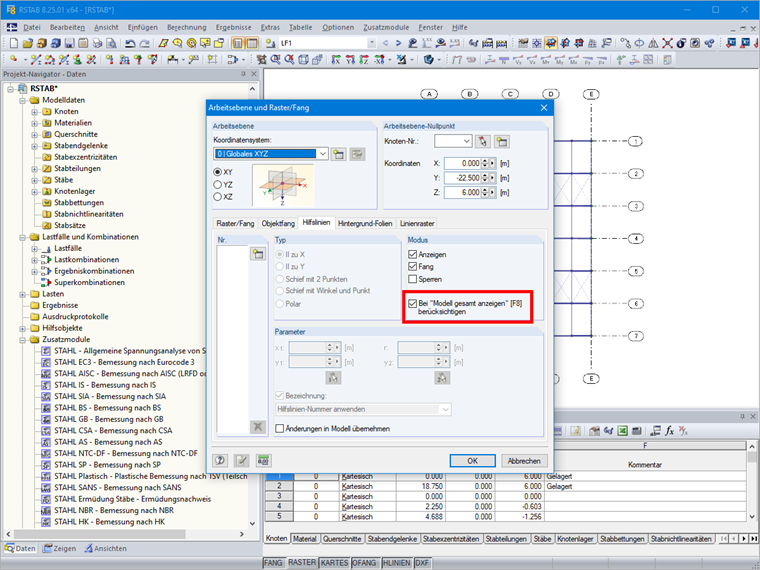Click the mirror triangle icon in toolbar
The image size is (760, 570).
tap(653, 43)
